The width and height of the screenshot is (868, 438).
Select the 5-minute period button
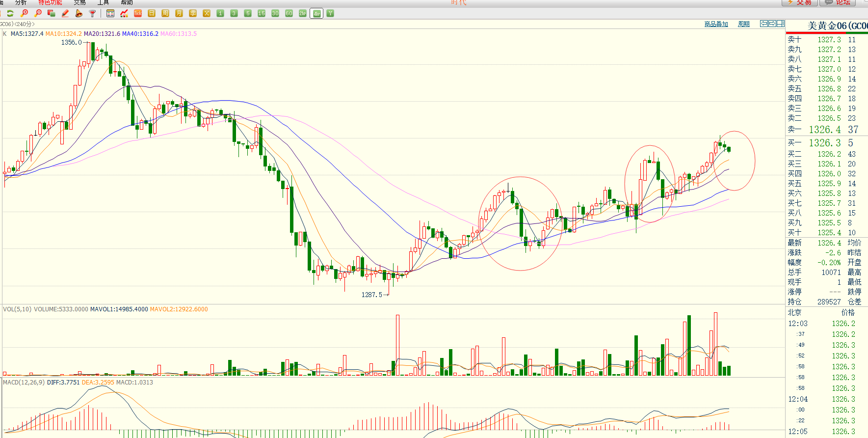click(x=248, y=13)
